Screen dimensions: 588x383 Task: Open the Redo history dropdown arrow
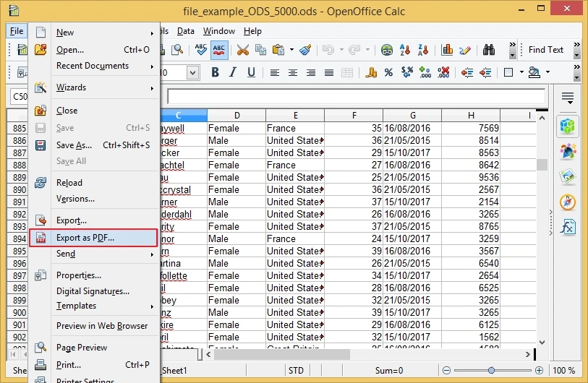pos(367,50)
